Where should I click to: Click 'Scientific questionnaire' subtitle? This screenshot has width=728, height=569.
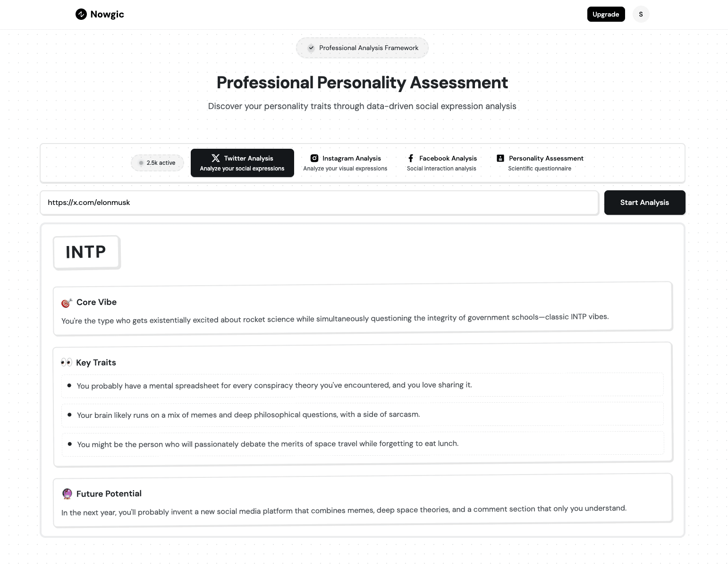tap(540, 169)
